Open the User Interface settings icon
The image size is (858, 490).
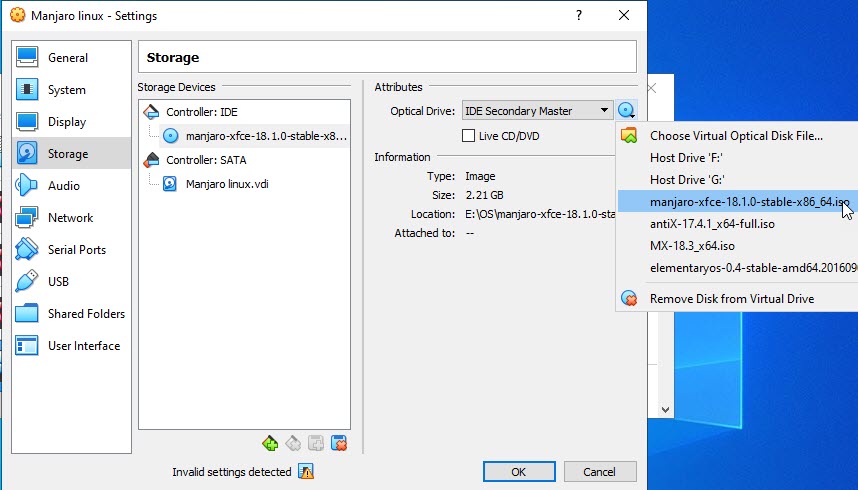click(27, 345)
